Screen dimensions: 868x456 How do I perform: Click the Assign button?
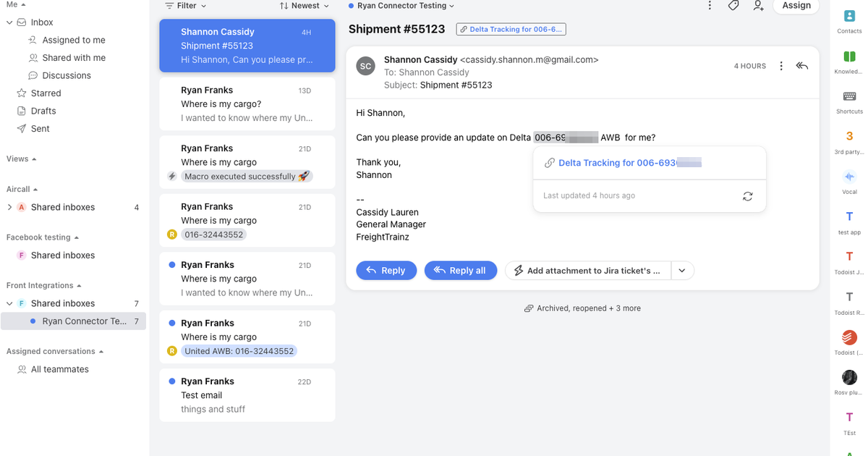(x=796, y=6)
